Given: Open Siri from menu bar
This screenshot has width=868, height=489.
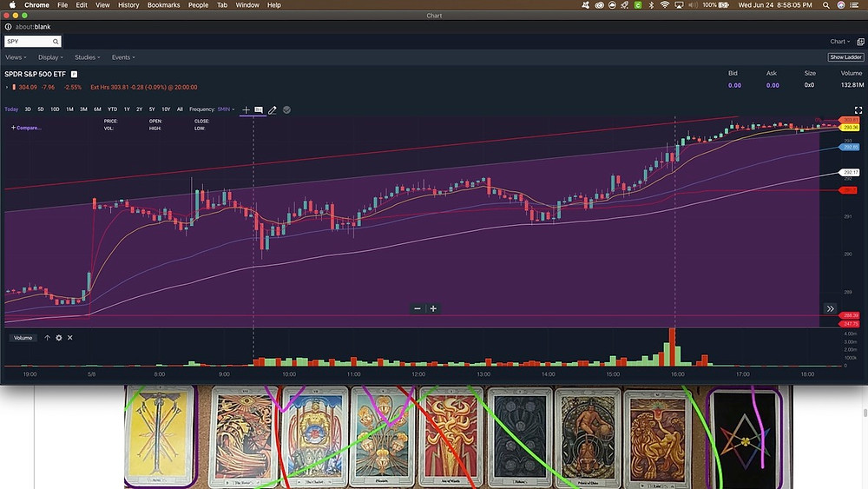Looking at the screenshot, I should (841, 5).
